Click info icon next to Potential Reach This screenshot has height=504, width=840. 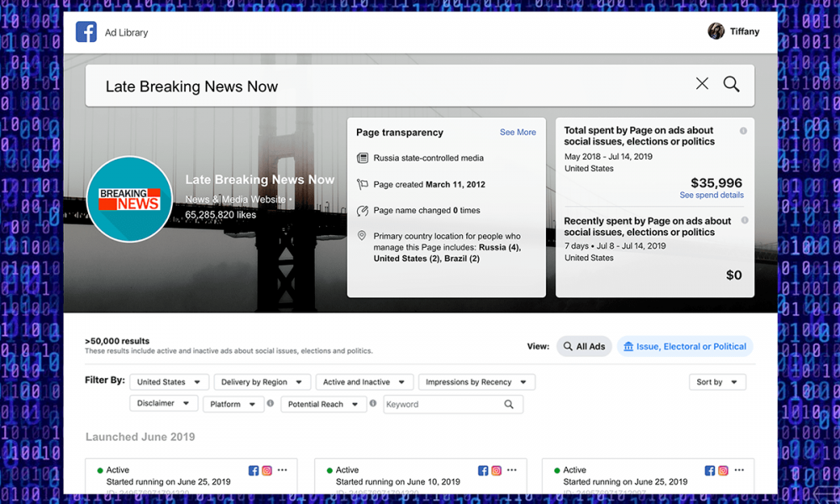click(373, 403)
